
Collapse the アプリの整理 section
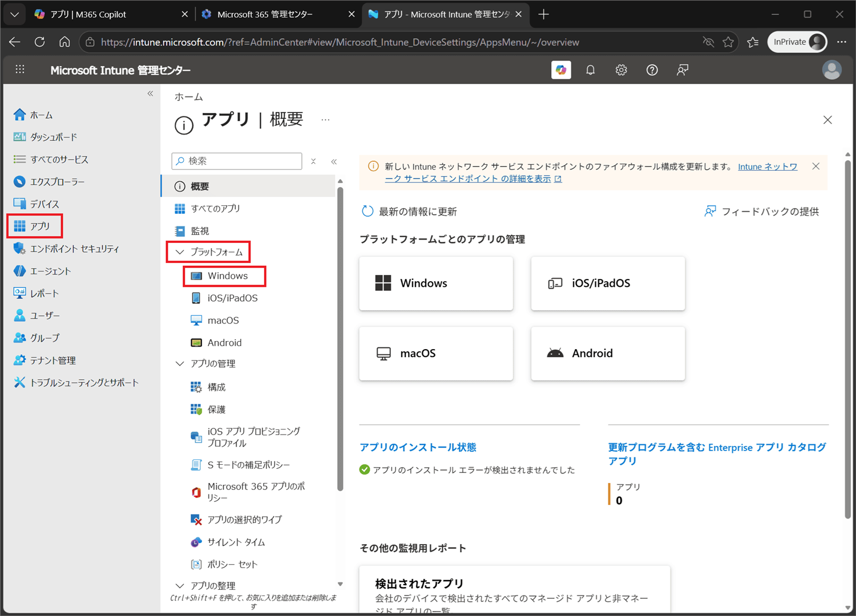point(180,586)
